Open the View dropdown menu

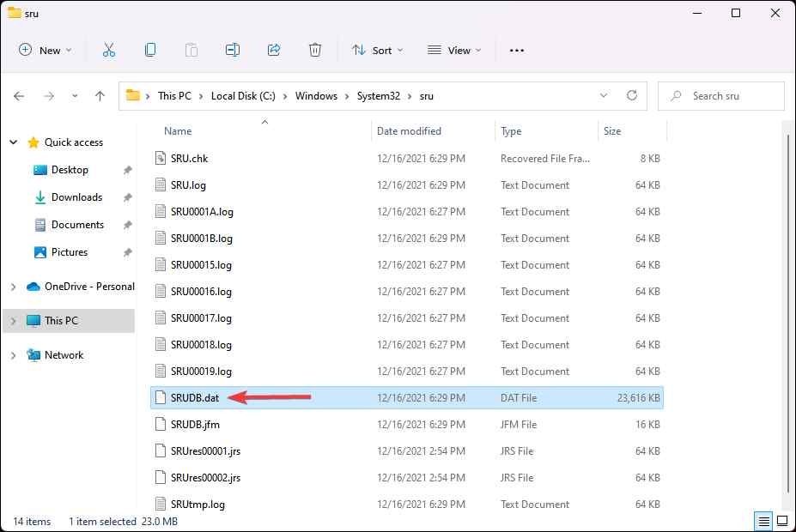454,51
